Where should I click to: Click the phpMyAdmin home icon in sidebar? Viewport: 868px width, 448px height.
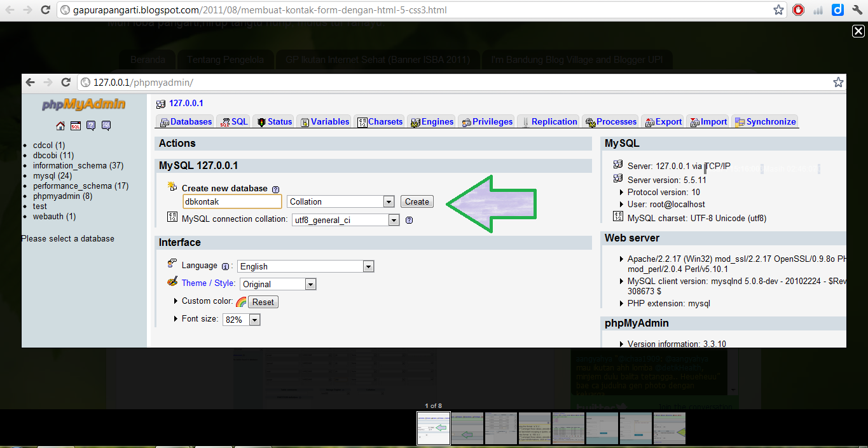point(60,126)
